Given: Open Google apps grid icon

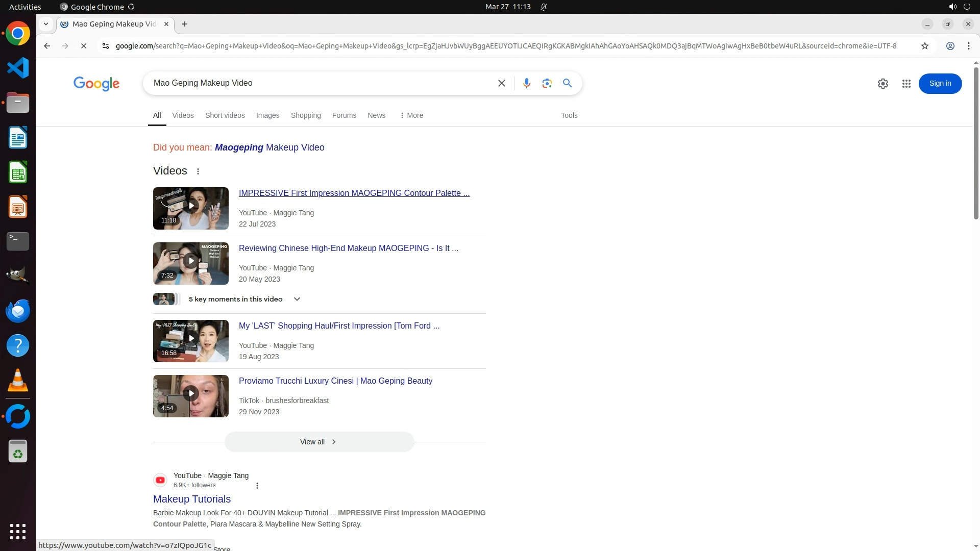Looking at the screenshot, I should click(906, 84).
